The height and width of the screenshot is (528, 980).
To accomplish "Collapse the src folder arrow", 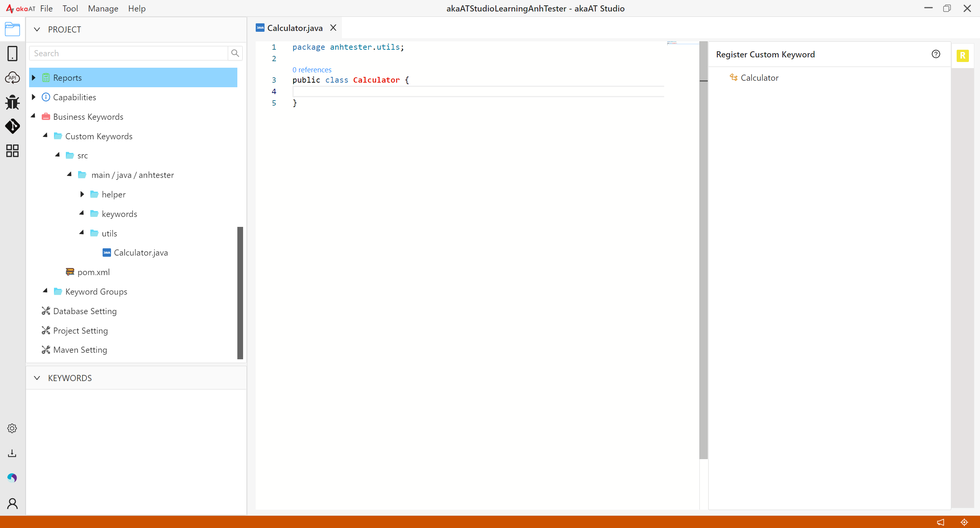I will pos(58,155).
